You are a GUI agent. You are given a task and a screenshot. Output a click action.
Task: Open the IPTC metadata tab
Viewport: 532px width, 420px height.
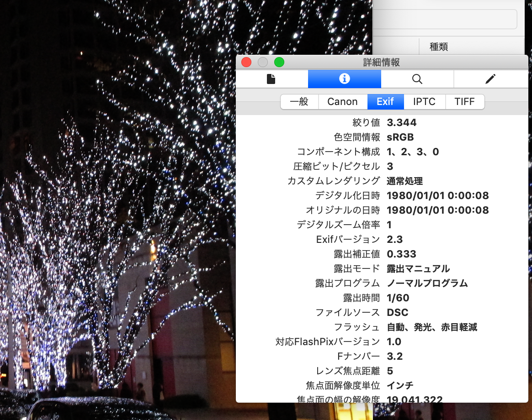point(424,102)
